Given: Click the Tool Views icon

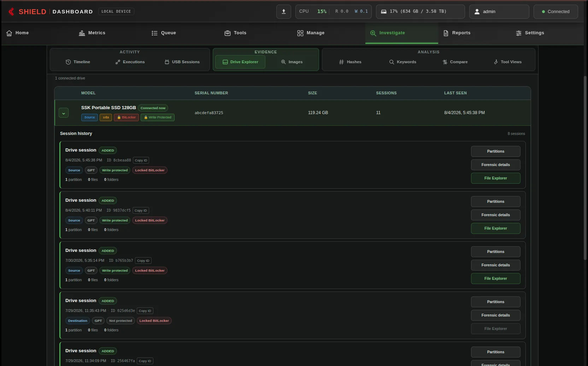Looking at the screenshot, I should point(496,62).
